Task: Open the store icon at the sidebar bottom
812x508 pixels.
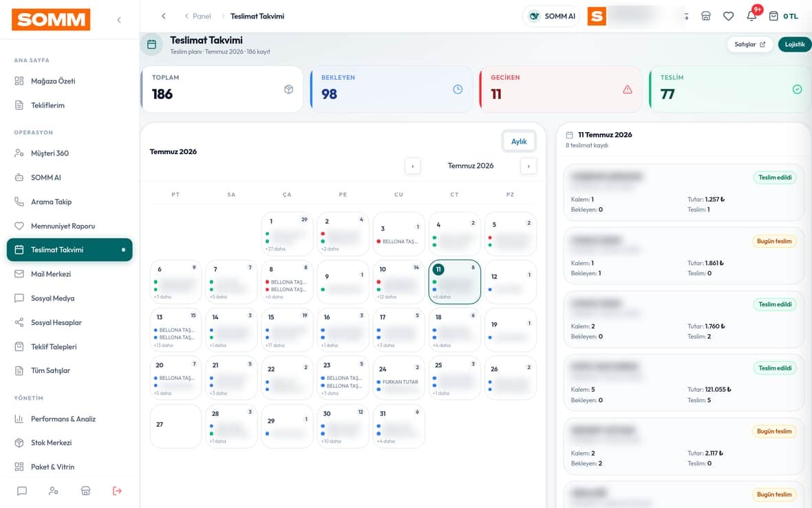Action: [x=85, y=491]
